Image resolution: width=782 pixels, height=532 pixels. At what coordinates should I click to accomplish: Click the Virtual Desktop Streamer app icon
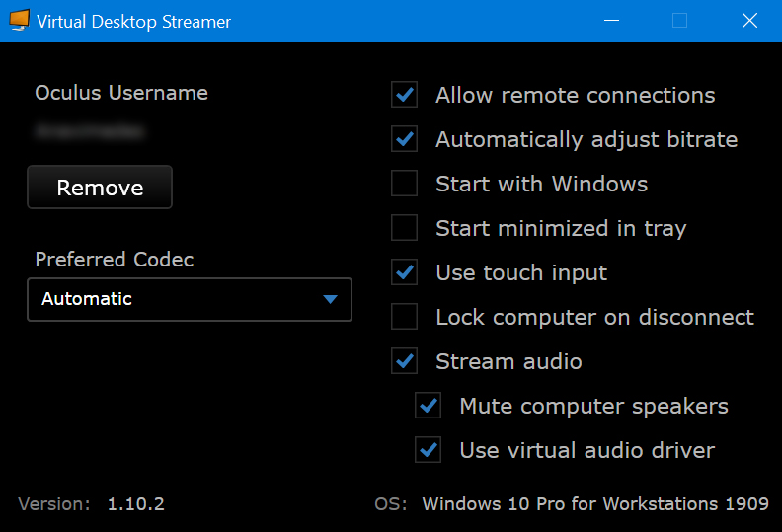pyautogui.click(x=17, y=21)
